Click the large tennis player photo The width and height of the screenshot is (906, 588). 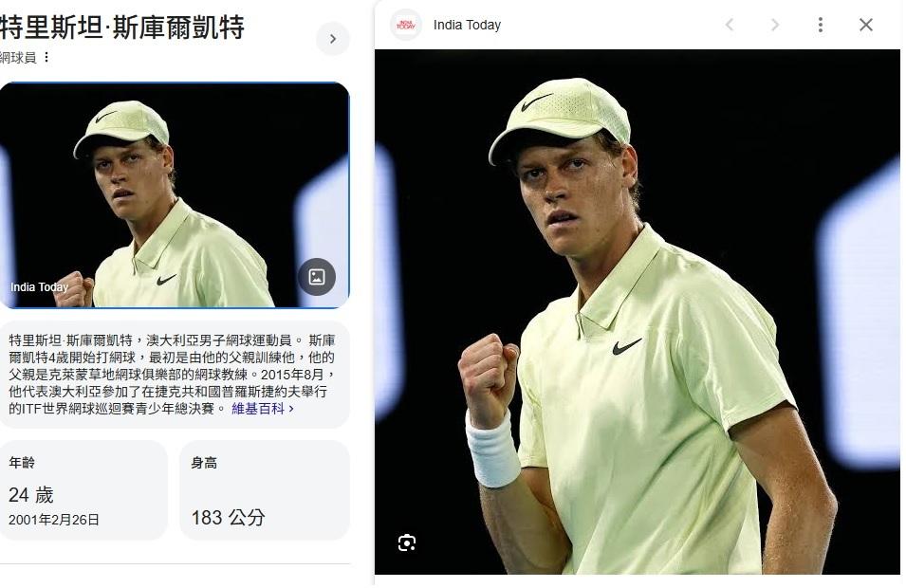(x=638, y=312)
